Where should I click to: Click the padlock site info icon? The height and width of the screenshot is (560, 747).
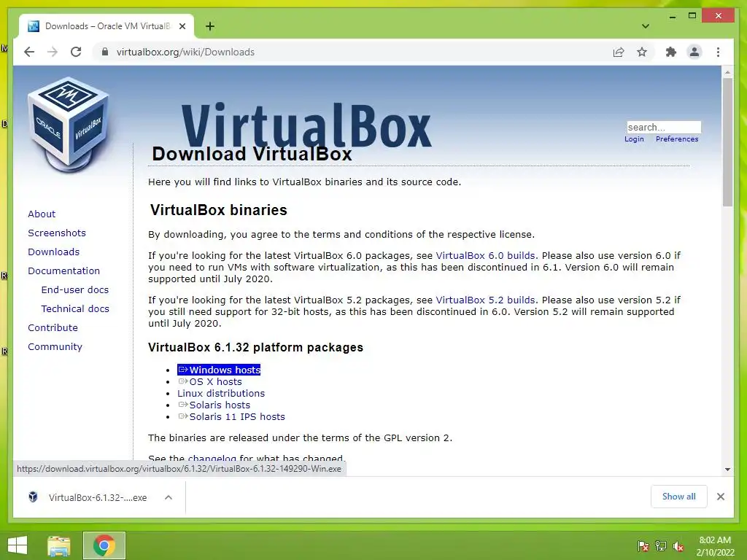point(105,52)
